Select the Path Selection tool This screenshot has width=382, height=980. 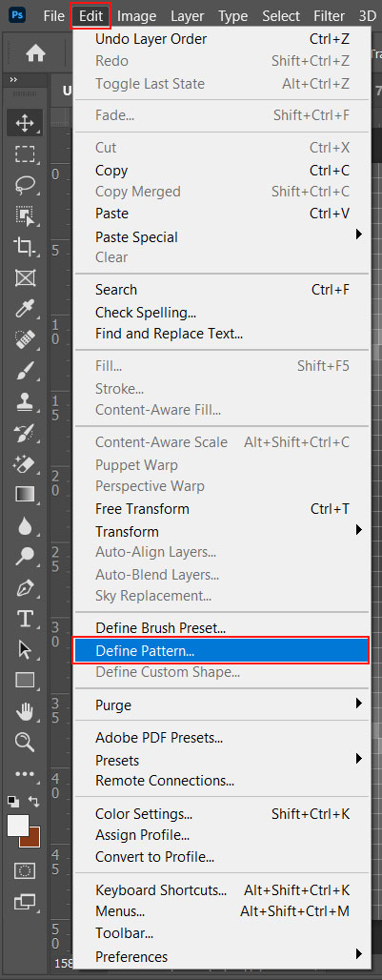25,649
